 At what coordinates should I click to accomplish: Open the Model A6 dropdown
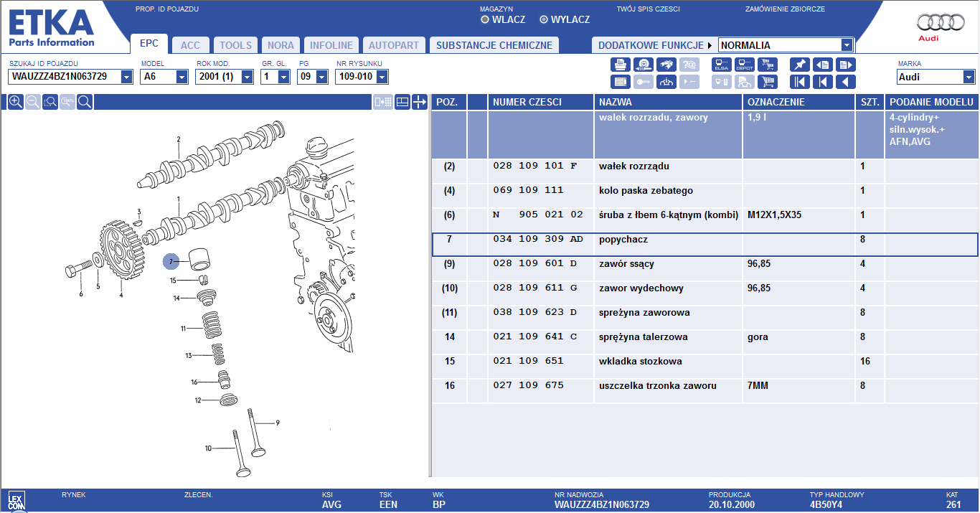coord(182,77)
